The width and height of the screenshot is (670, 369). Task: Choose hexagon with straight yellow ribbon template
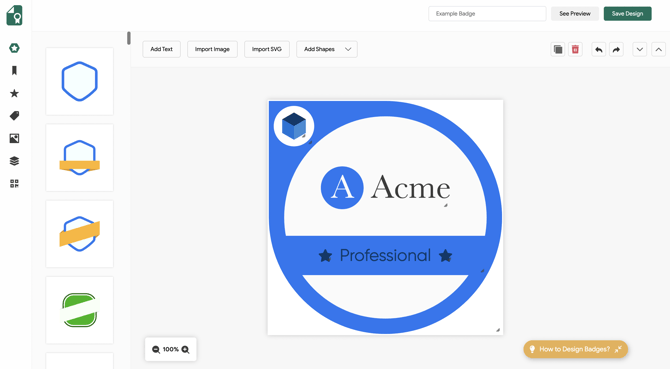click(79, 158)
